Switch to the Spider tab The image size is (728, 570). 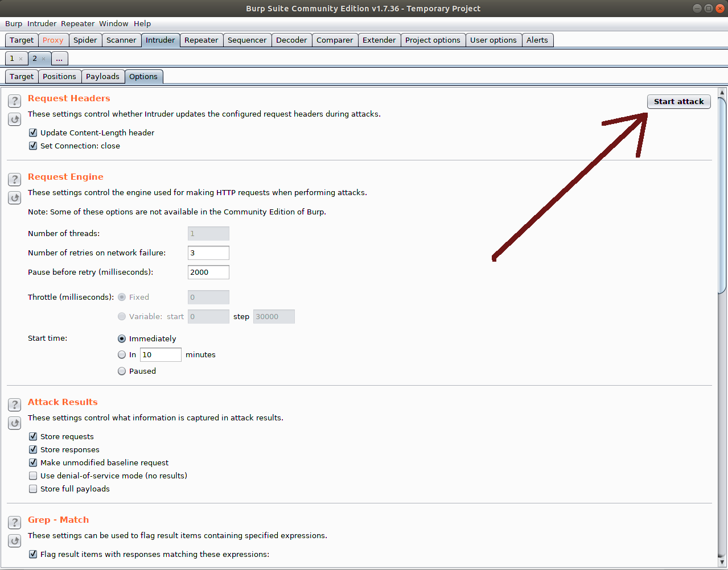[x=85, y=40]
